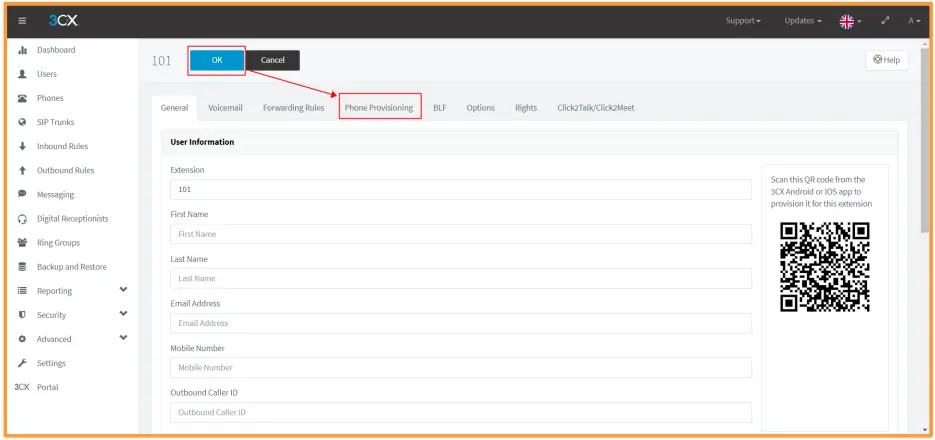Click the Last Name input field

point(461,278)
